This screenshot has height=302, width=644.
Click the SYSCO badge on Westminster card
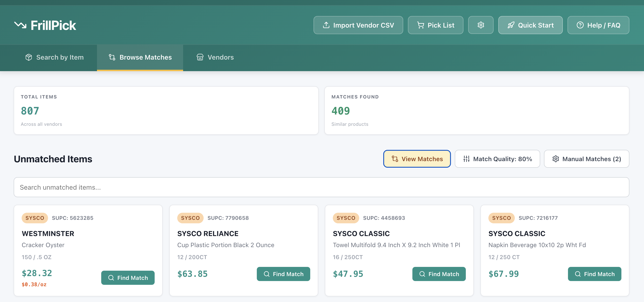pyautogui.click(x=35, y=218)
